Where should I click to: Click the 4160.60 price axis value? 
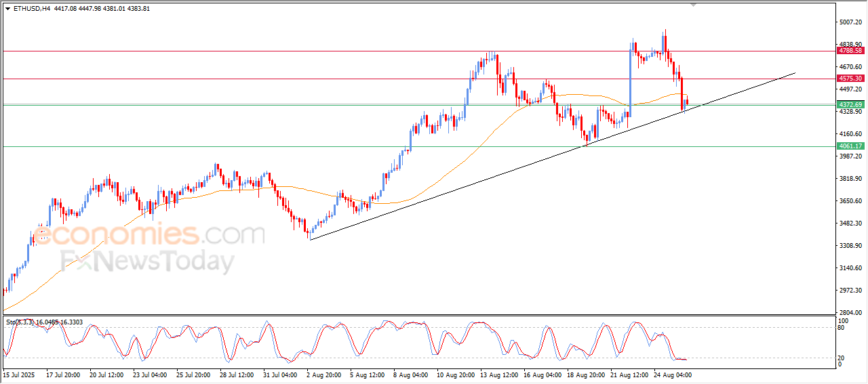point(850,134)
